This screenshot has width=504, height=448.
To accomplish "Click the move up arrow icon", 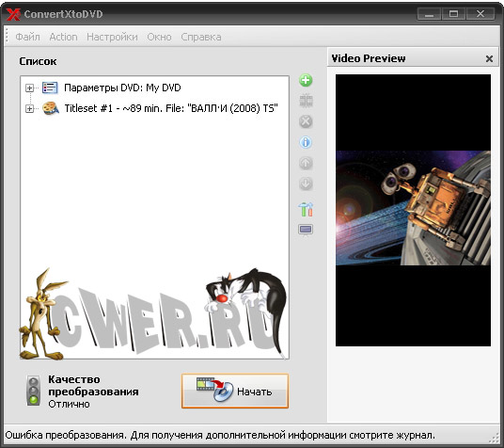I will [x=306, y=163].
